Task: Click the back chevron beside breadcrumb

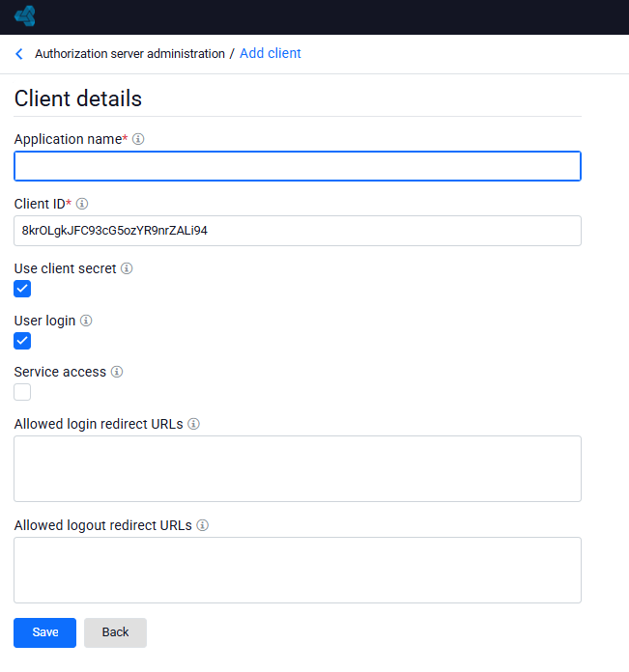Action: (x=19, y=54)
